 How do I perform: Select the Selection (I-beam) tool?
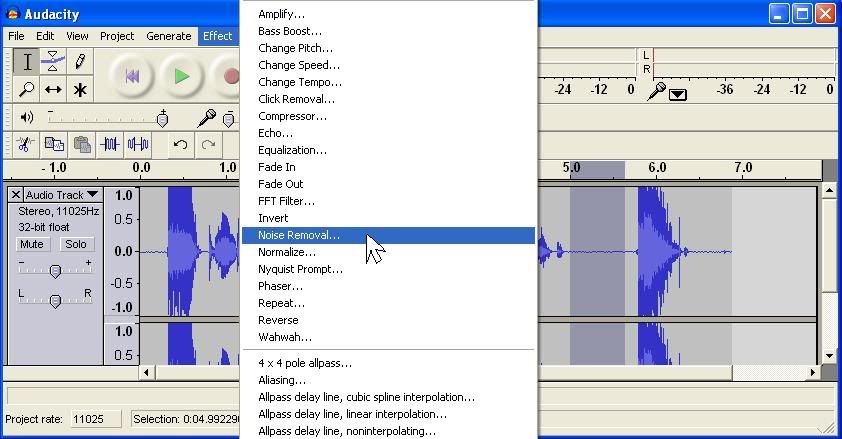click(26, 62)
